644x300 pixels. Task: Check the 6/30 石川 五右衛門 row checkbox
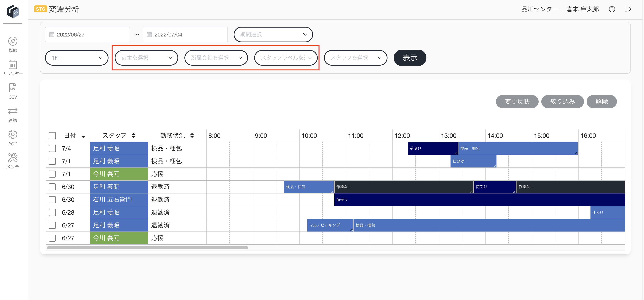52,200
